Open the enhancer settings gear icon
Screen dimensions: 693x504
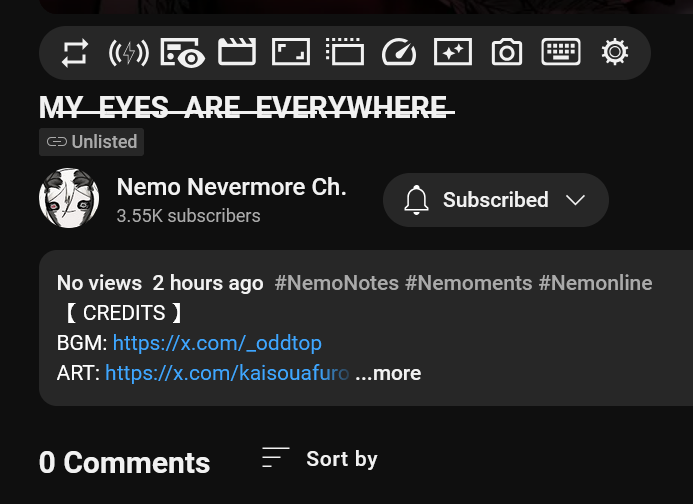tap(615, 52)
